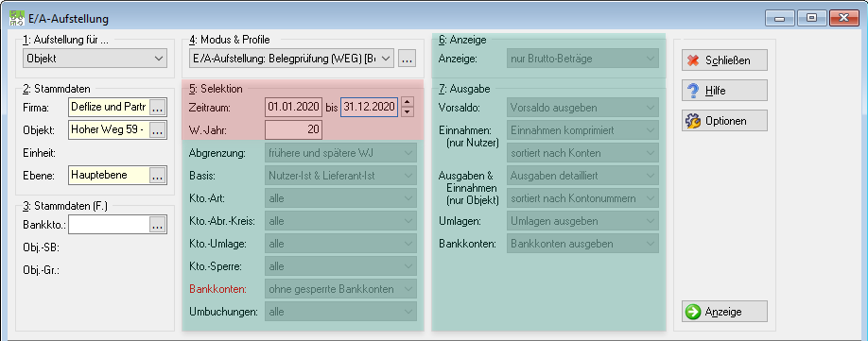Click the Firma field Deflize und Partr

(x=109, y=108)
